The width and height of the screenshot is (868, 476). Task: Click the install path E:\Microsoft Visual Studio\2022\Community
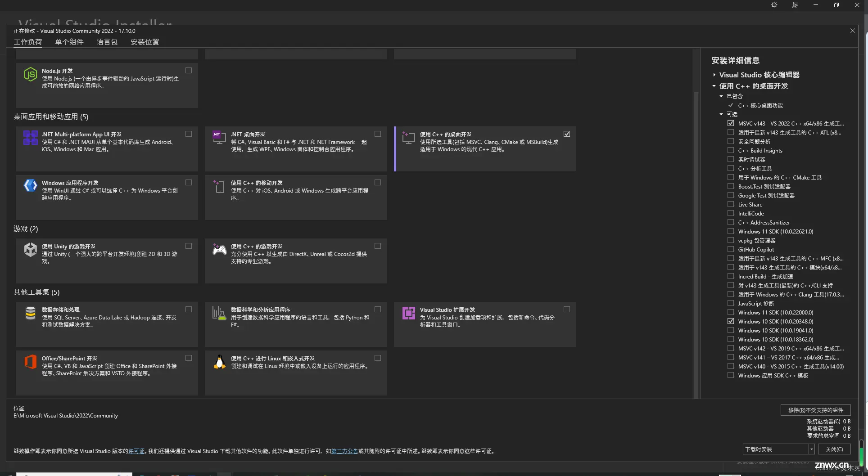tap(66, 416)
